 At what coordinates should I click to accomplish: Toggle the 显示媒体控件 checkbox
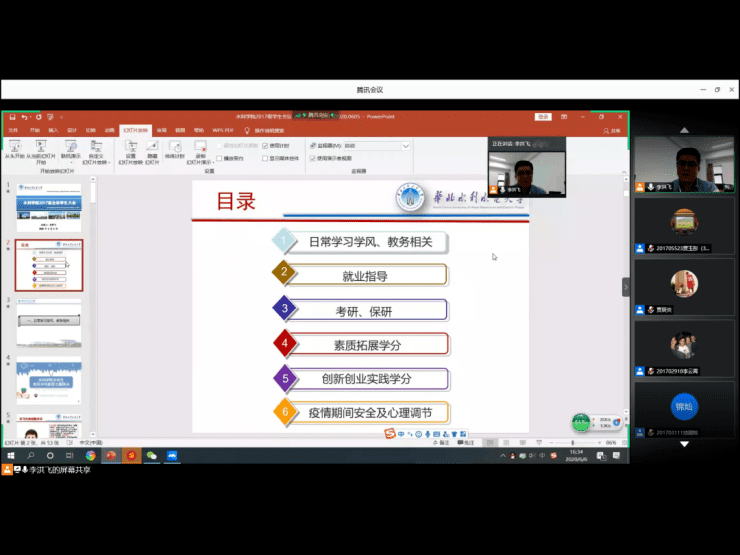(x=265, y=158)
